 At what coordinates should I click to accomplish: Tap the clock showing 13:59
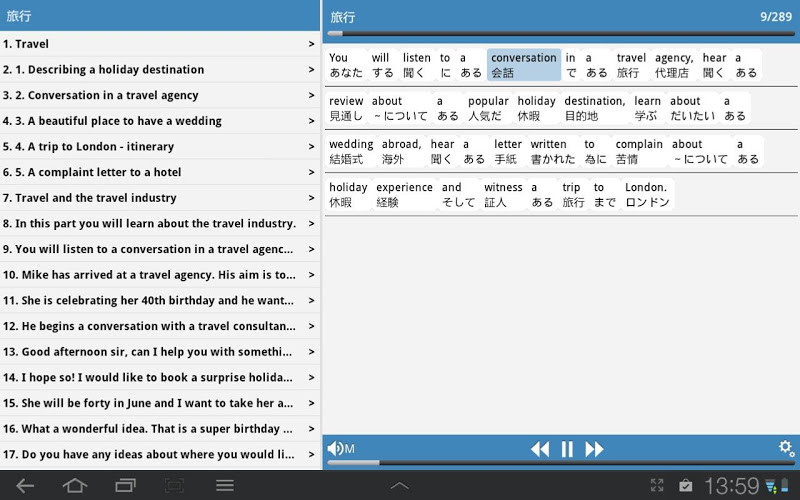coord(732,486)
